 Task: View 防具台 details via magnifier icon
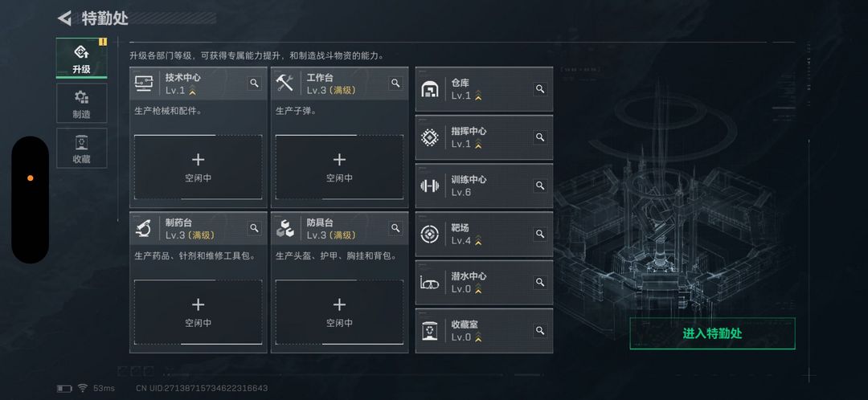tap(395, 228)
